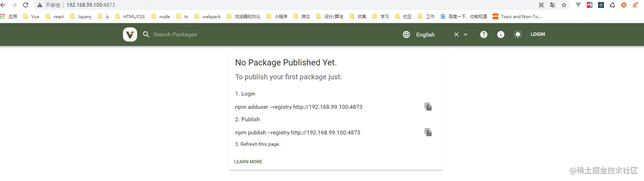
Task: Open the 其它 bookmarks folder
Action: pos(302,17)
